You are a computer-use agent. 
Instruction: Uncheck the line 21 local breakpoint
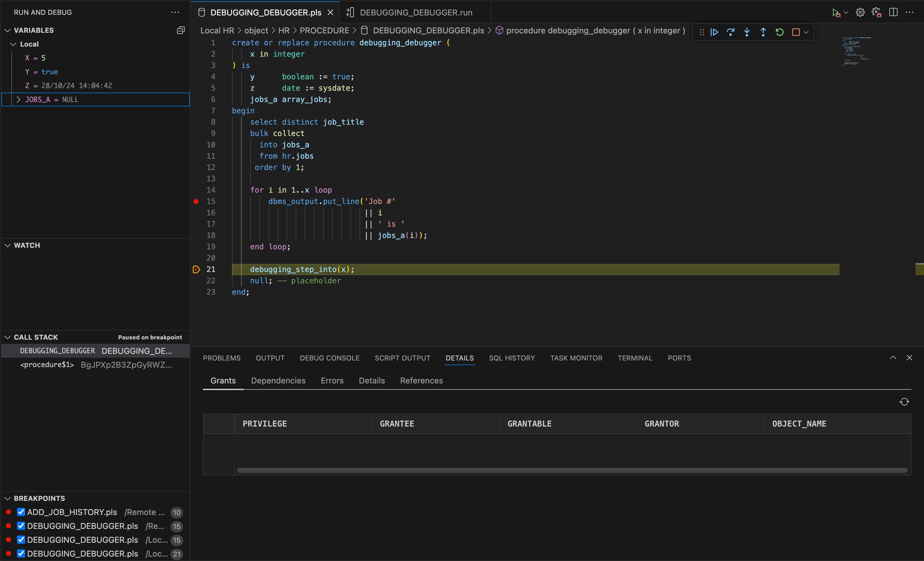[21, 554]
